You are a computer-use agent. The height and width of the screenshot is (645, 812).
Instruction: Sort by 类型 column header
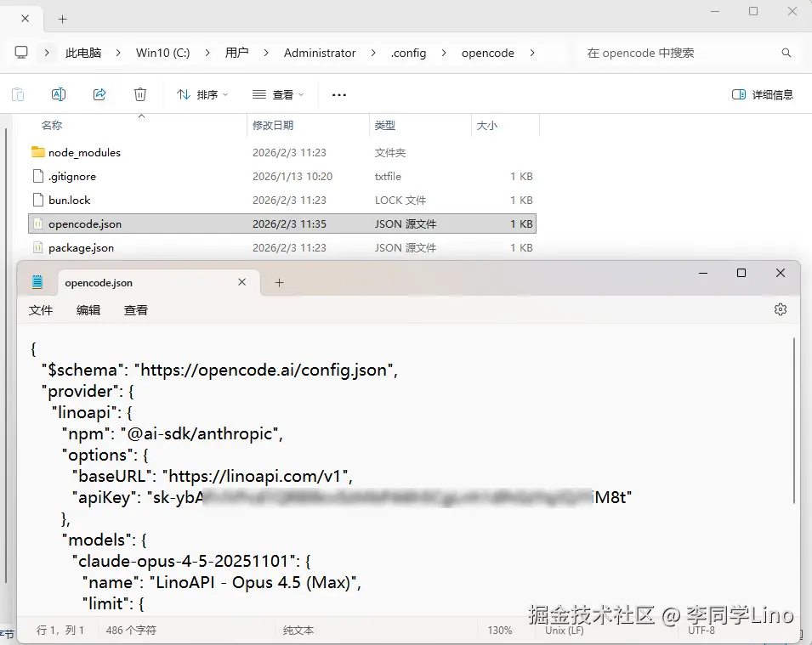coord(385,125)
